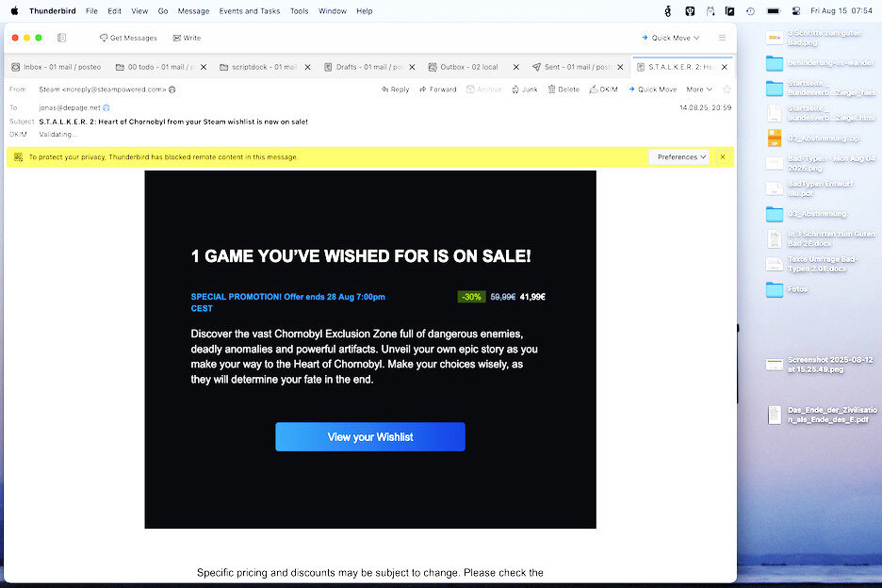Switch to the Inbox - 01 mail tab
The width and height of the screenshot is (882, 588).
(x=57, y=67)
